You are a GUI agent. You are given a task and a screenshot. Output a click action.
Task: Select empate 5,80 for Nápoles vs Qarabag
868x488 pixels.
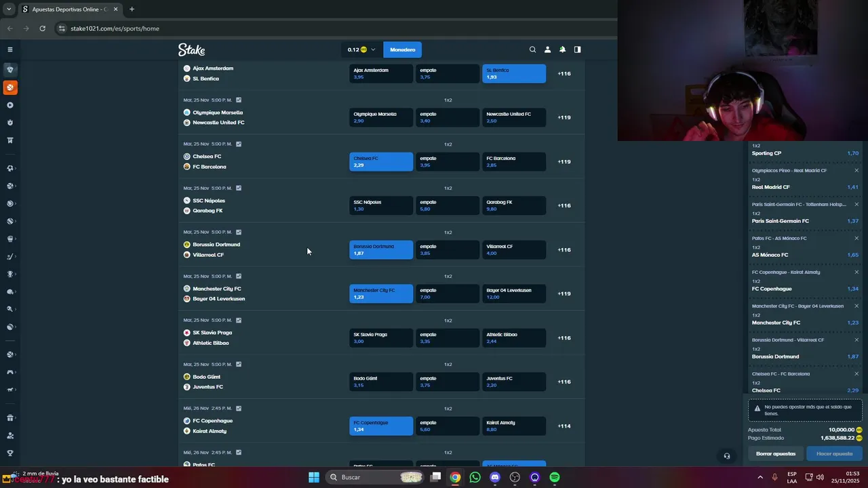[448, 205]
